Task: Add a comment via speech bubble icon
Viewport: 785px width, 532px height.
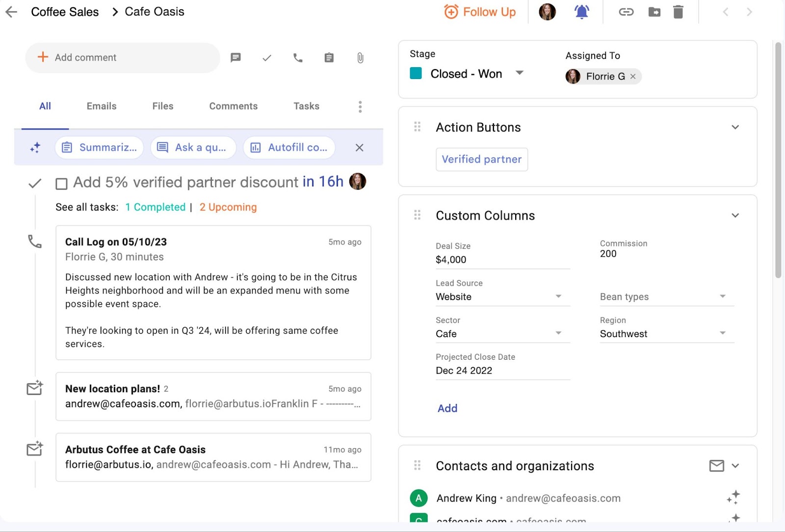Action: [235, 58]
